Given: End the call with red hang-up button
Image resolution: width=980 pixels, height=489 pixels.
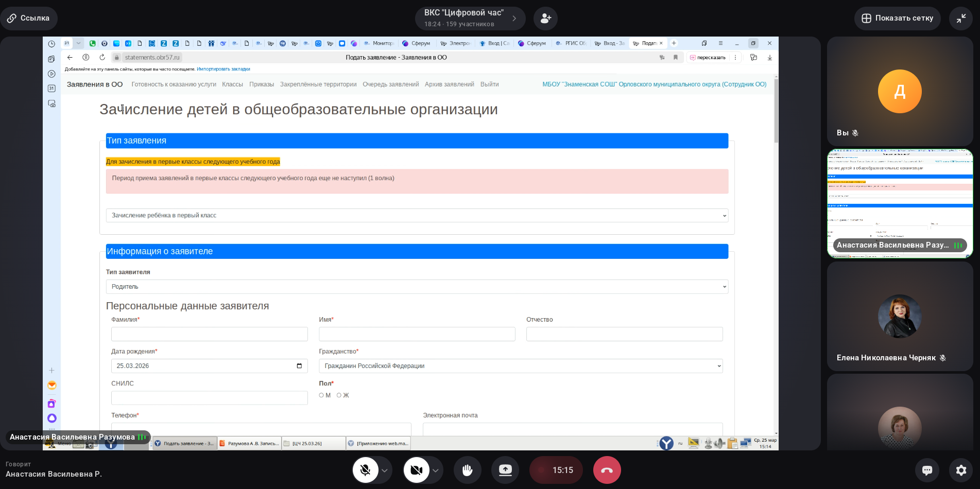Looking at the screenshot, I should point(607,470).
